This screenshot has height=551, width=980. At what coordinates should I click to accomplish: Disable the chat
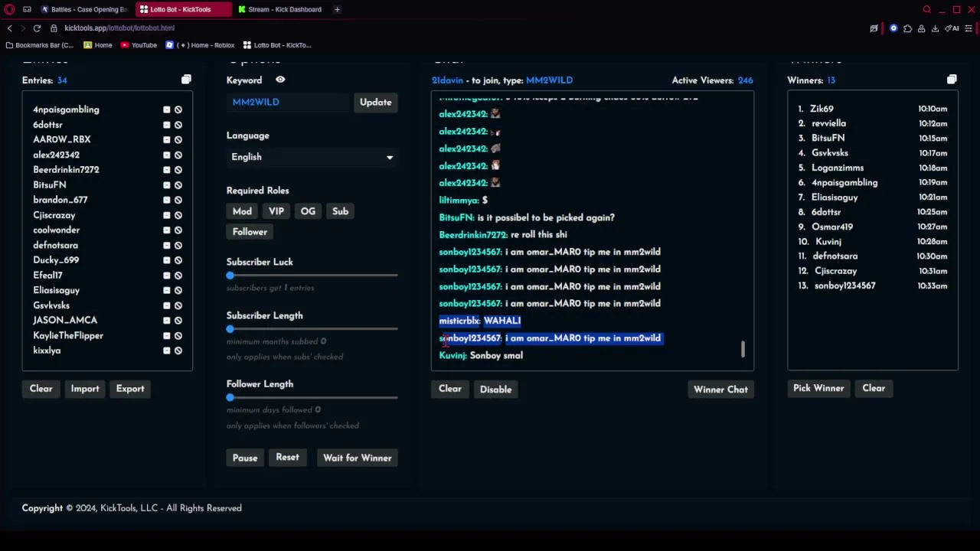[x=495, y=390]
